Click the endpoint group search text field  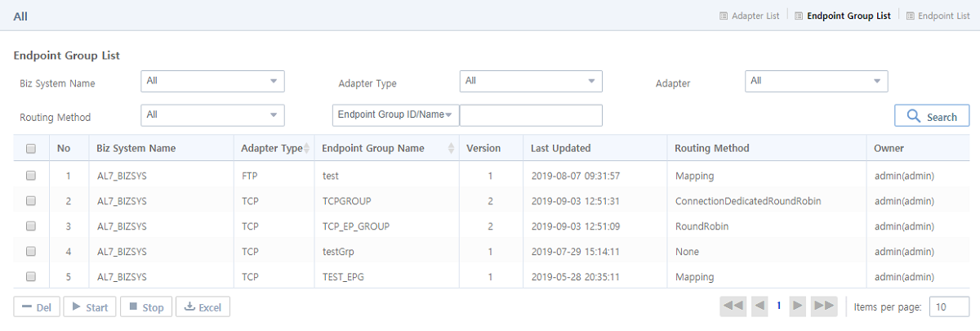pyautogui.click(x=531, y=115)
